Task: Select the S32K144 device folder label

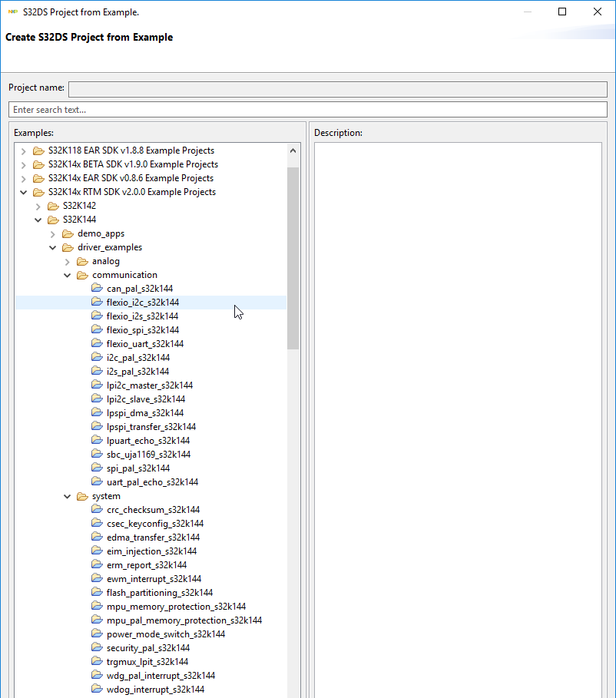Action: (79, 220)
